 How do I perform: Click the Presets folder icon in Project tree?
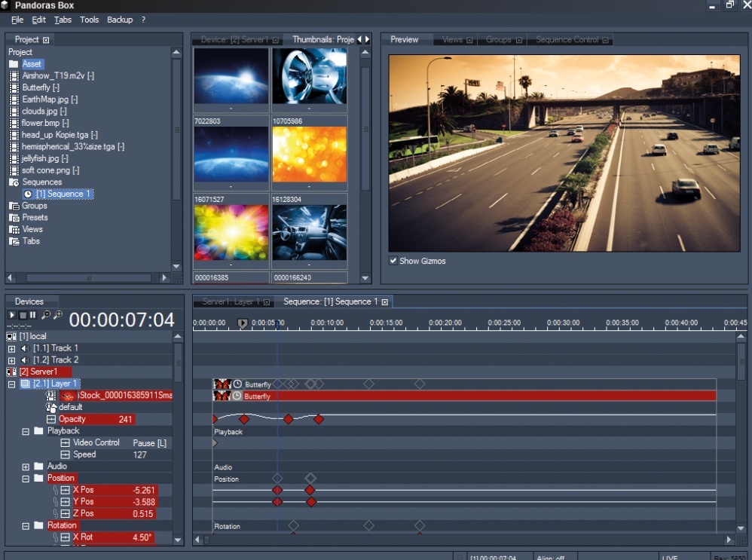pos(14,218)
